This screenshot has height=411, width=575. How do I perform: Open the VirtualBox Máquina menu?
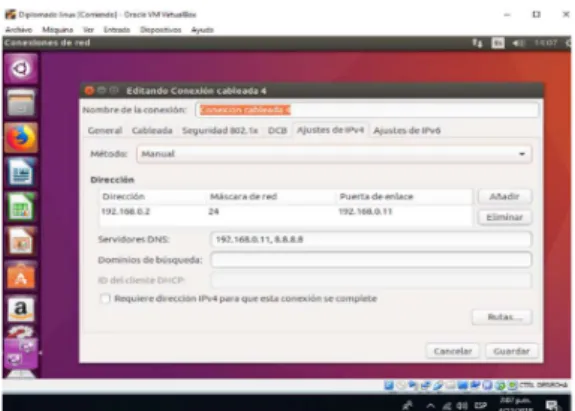point(58,30)
